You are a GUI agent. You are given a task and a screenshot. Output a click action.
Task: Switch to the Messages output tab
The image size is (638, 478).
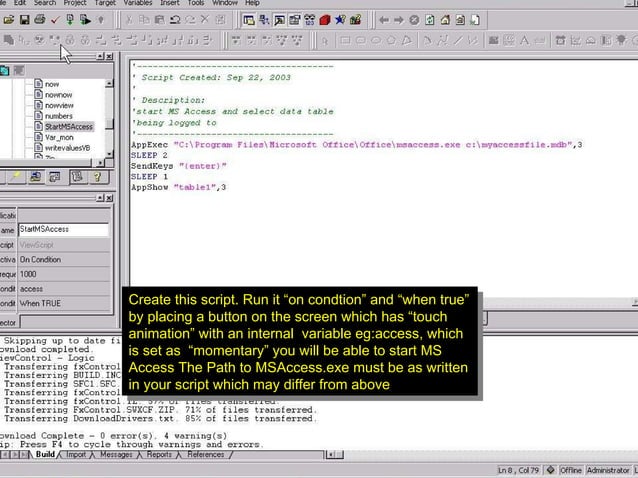click(x=116, y=455)
